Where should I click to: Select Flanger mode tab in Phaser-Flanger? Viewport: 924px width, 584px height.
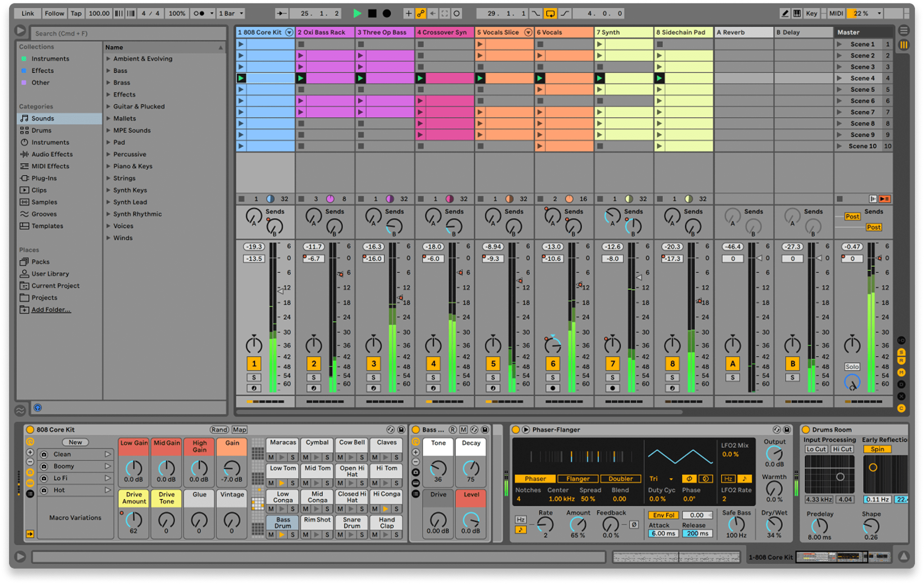(577, 478)
